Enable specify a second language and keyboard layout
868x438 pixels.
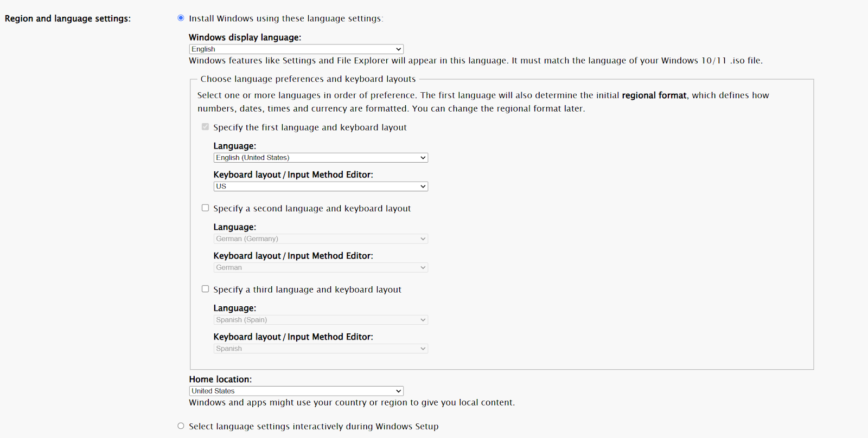coord(205,207)
